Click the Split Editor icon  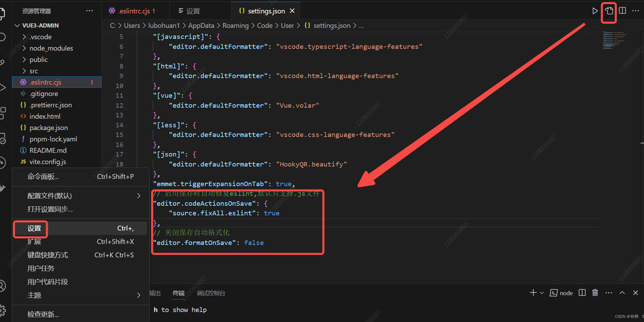coord(622,11)
